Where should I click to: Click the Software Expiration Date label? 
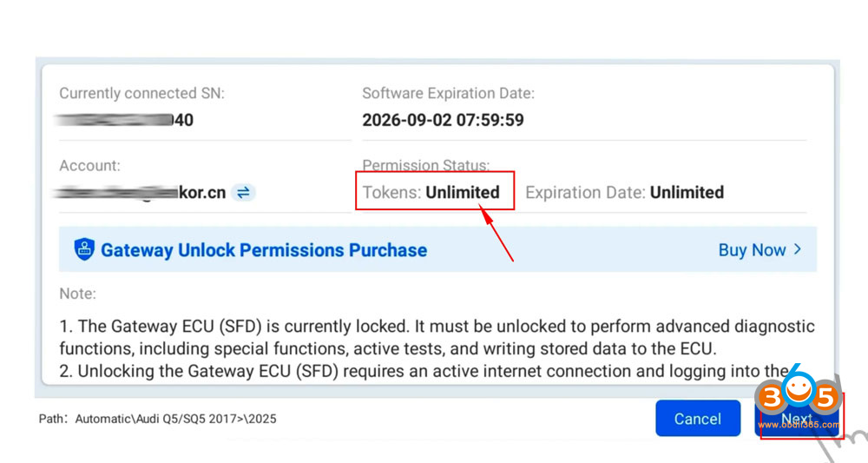pyautogui.click(x=448, y=93)
